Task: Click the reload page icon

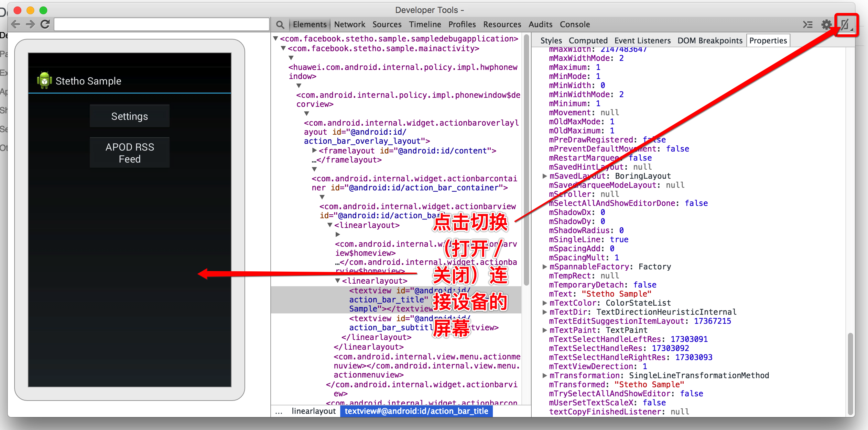Action: 45,24
